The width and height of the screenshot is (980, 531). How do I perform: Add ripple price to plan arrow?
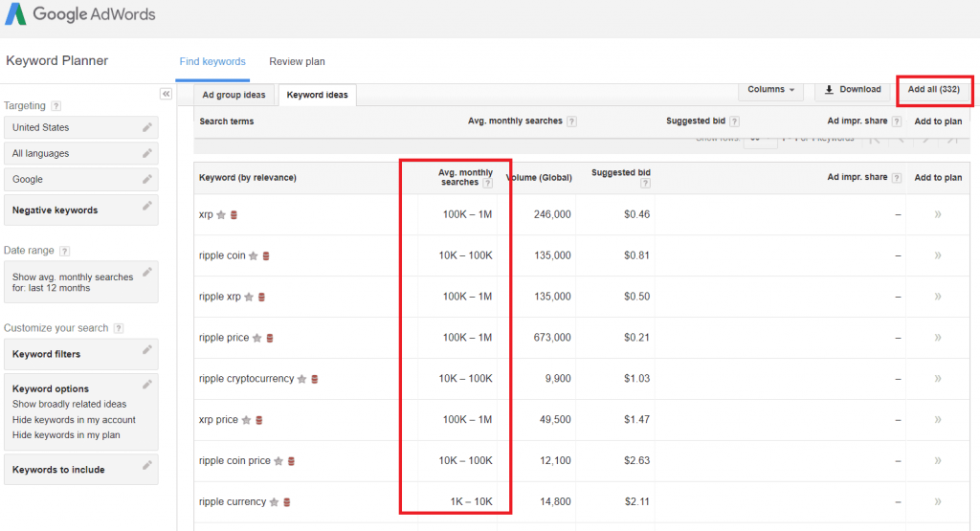pos(938,338)
